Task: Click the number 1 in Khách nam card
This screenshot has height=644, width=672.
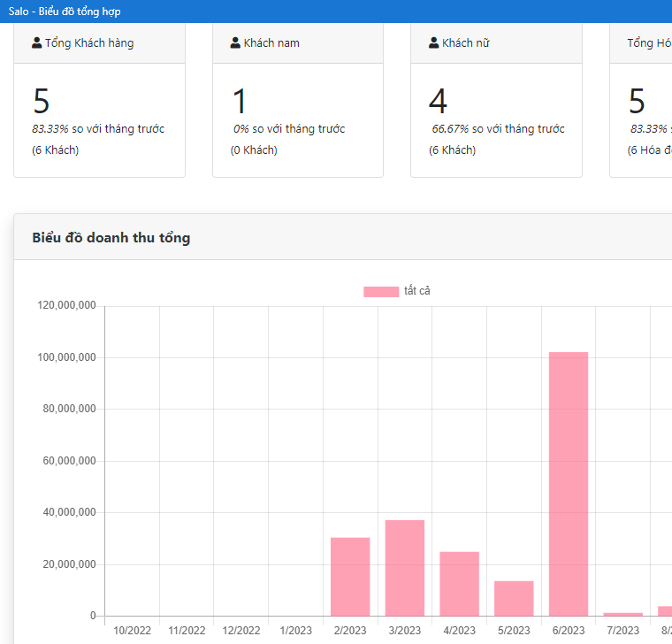Action: 240,102
